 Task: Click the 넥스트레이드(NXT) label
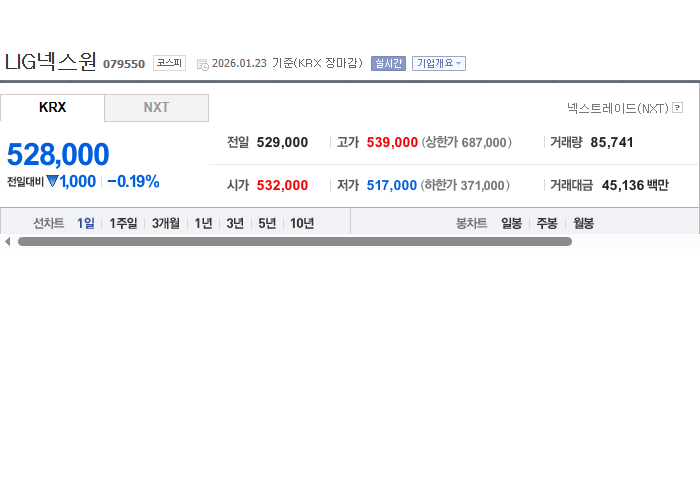[x=618, y=108]
